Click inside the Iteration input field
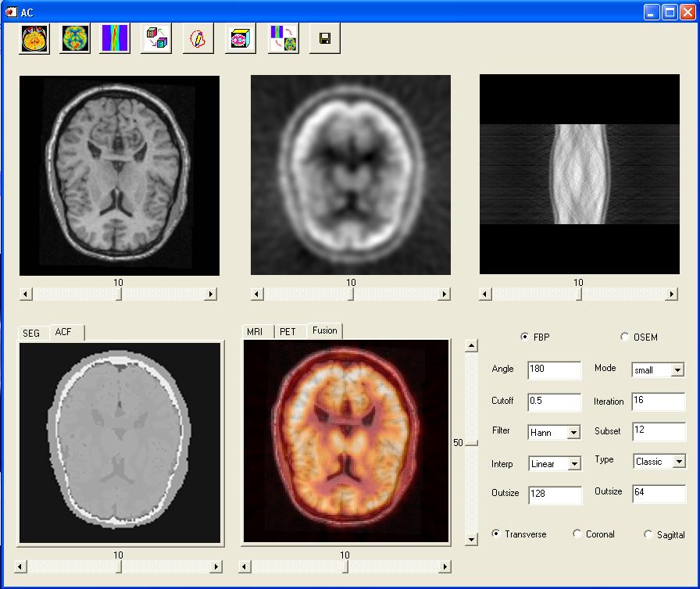 [x=659, y=402]
